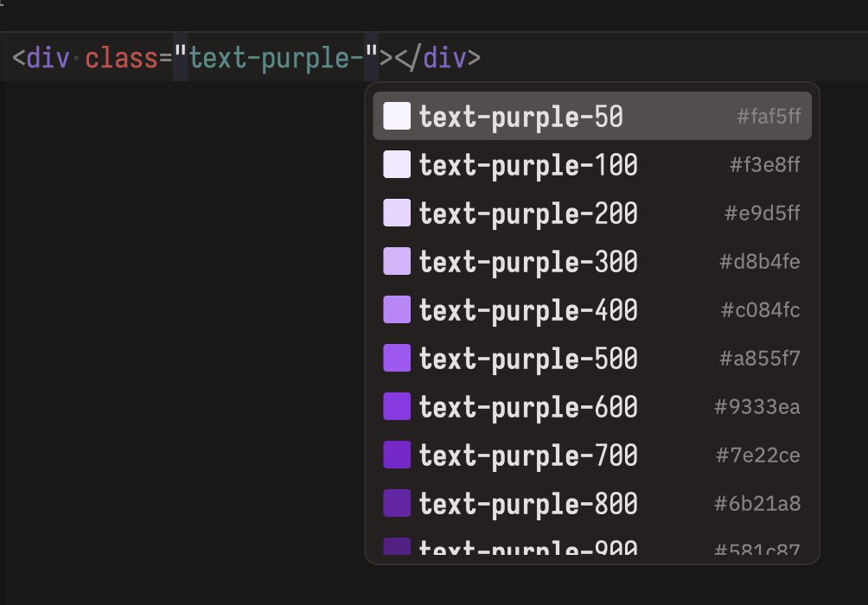The width and height of the screenshot is (868, 605).
Task: Click the class attribute name in the code
Action: [121, 58]
